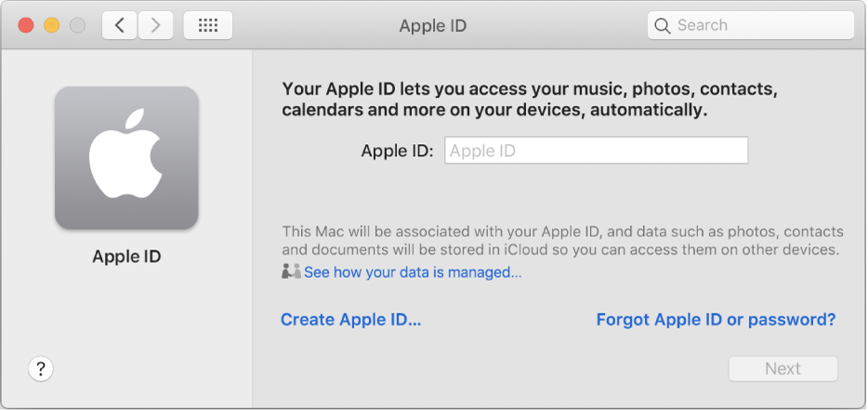
Task: Go back with the left chevron button
Action: [x=119, y=26]
